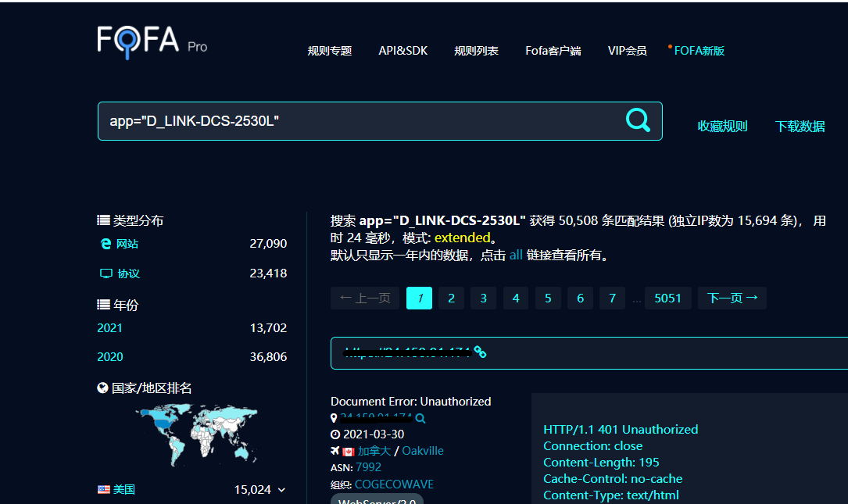Open the 规则列表 menu item
Screen dimensions: 848x504
click(x=476, y=51)
